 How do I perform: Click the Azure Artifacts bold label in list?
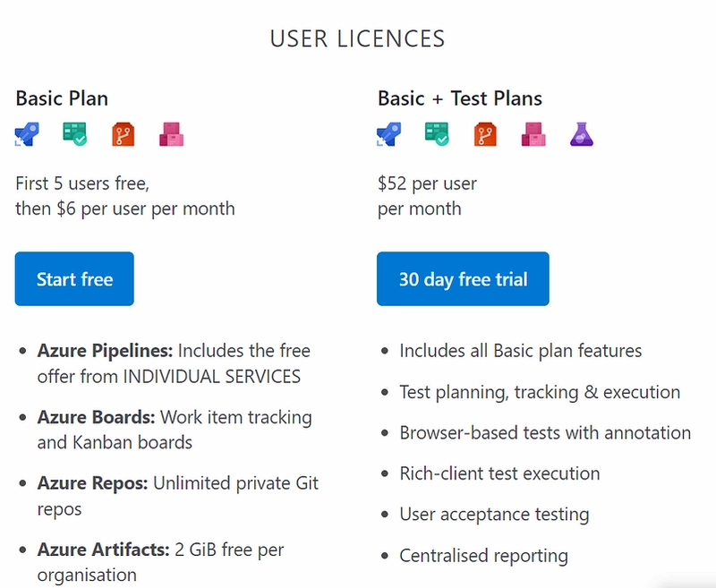point(104,550)
